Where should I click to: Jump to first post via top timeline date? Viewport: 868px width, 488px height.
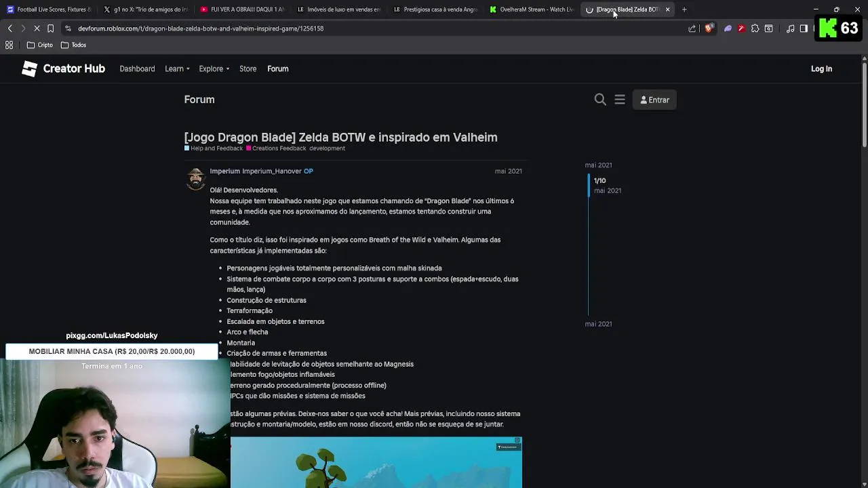[x=598, y=165]
